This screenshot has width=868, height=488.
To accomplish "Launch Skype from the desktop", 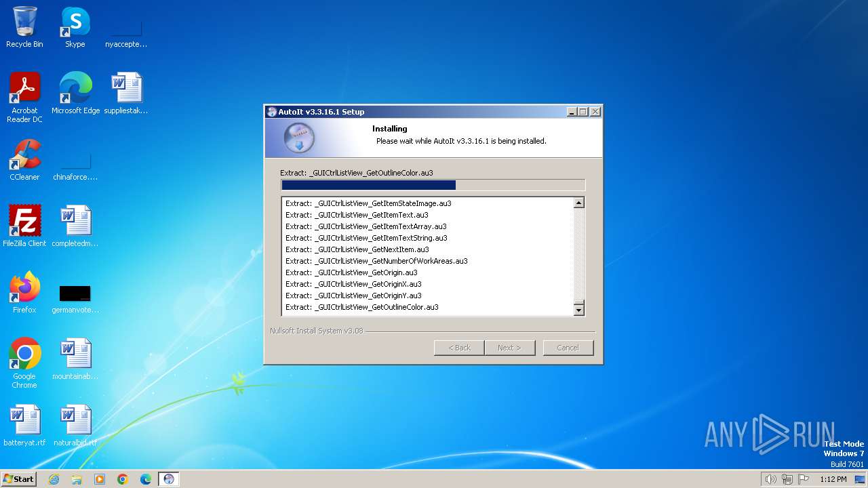I will [75, 27].
